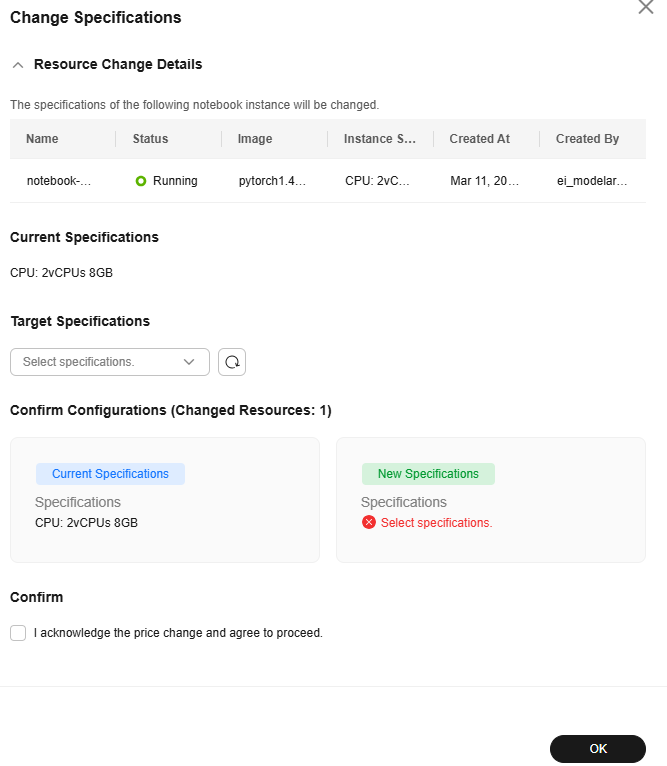Screen dimensions: 667x766
Task: Click the pytorch1.4 image cell
Action: tap(272, 181)
